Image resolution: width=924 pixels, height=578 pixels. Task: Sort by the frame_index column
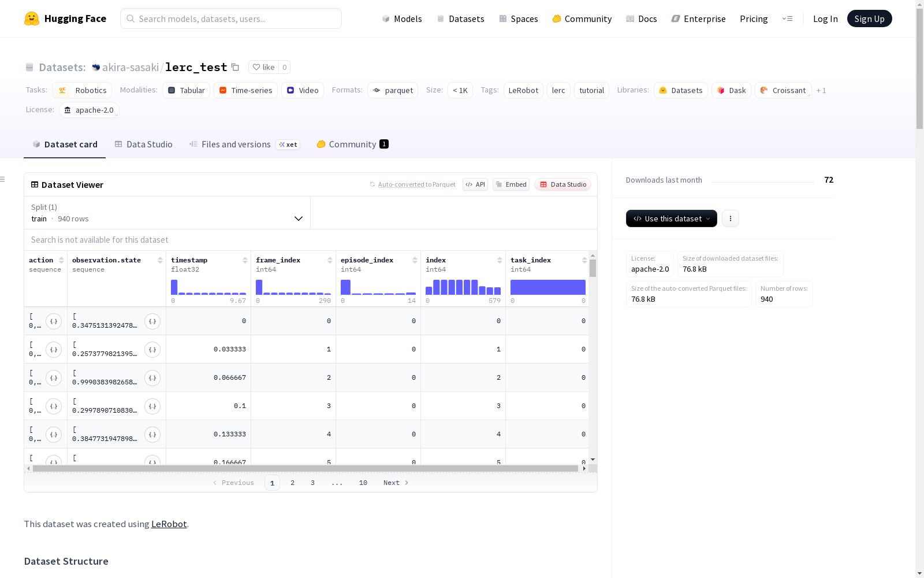(x=330, y=260)
